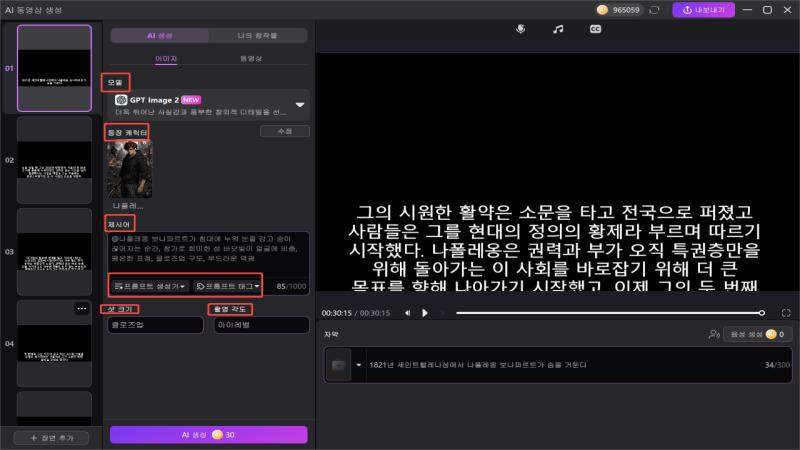Viewport: 800px width, 450px height.
Task: Click into the prompt text area
Action: 208,253
